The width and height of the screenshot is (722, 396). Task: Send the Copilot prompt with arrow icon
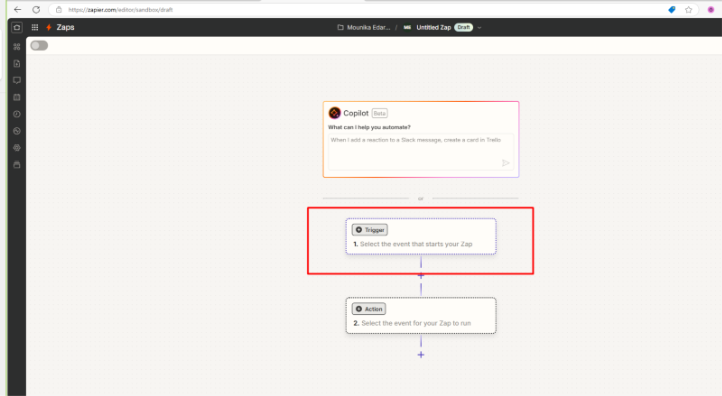click(x=506, y=163)
